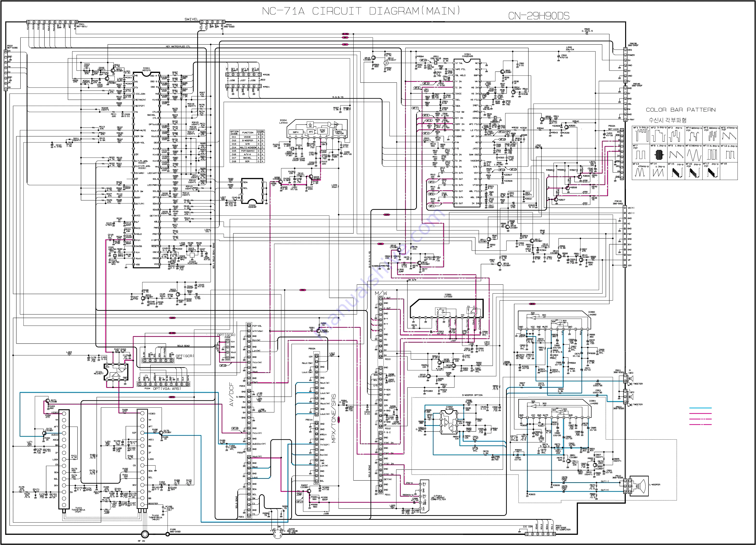The image size is (756, 545).
Task: Click the IC550 LA7222 label
Action: 448,295
